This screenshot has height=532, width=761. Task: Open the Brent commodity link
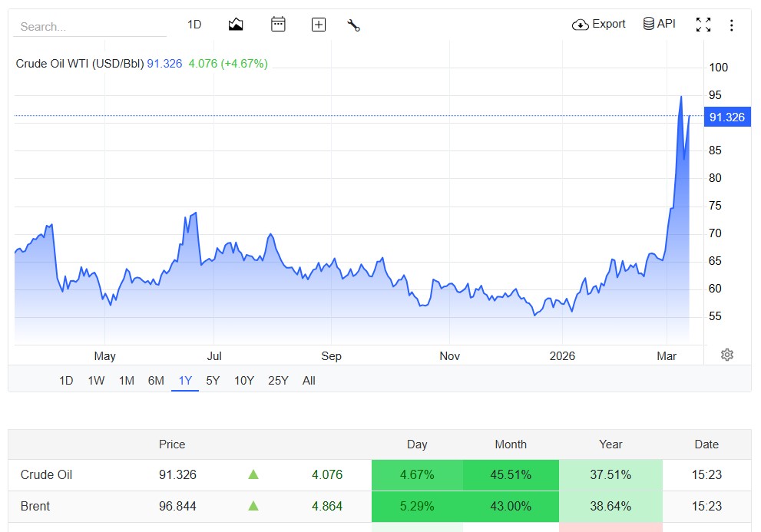click(x=35, y=507)
